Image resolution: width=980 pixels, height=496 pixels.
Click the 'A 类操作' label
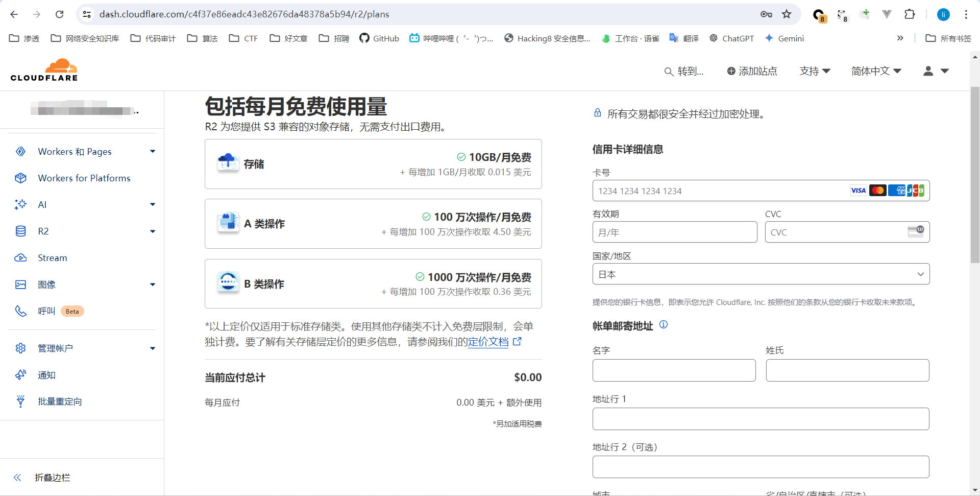click(264, 224)
